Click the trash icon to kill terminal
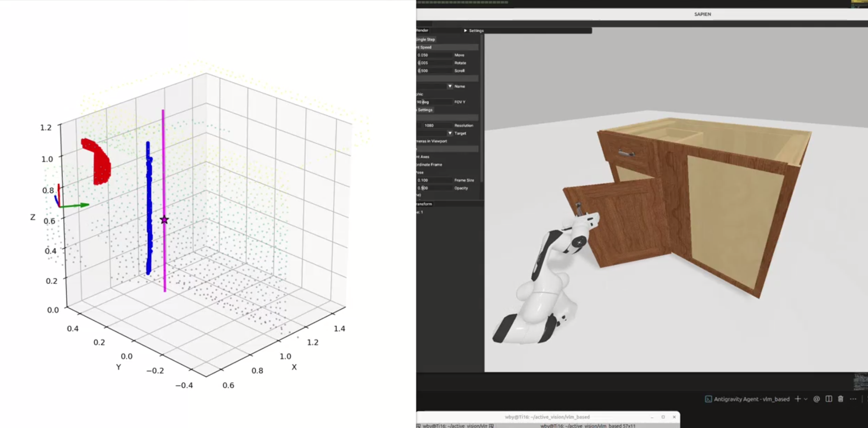The width and height of the screenshot is (868, 428). 840,399
